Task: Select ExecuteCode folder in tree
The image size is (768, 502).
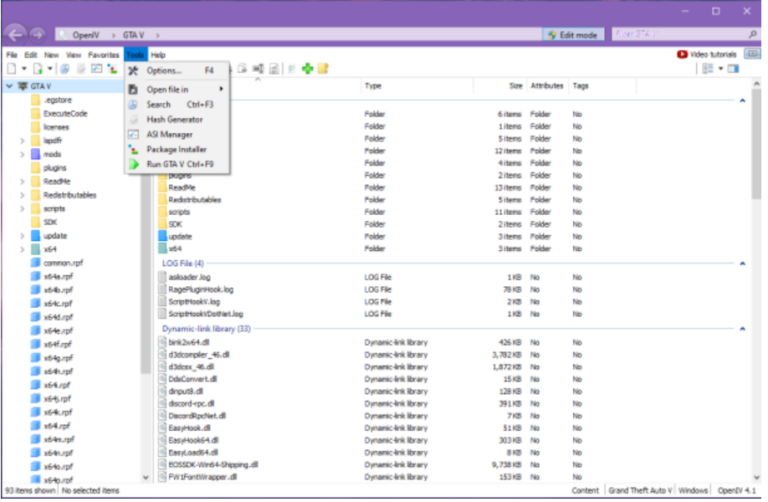Action: tap(65, 114)
